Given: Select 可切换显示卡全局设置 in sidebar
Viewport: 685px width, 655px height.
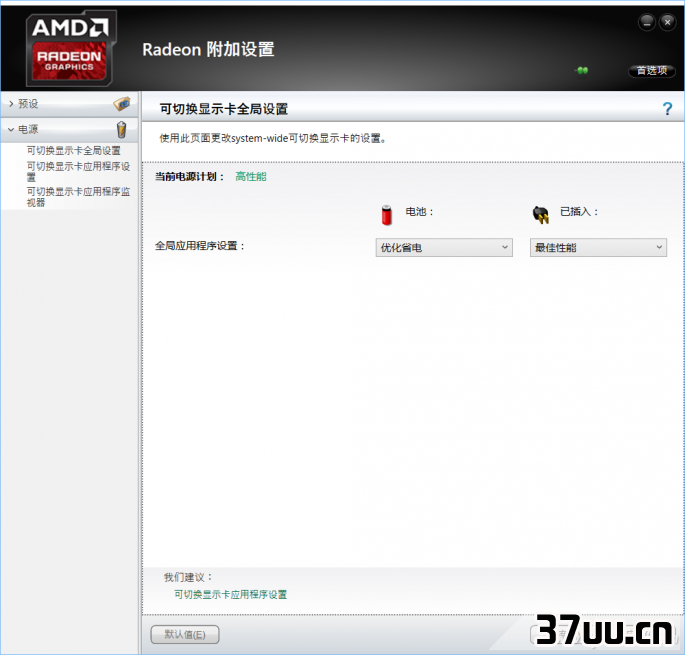Looking at the screenshot, I should pos(73,151).
